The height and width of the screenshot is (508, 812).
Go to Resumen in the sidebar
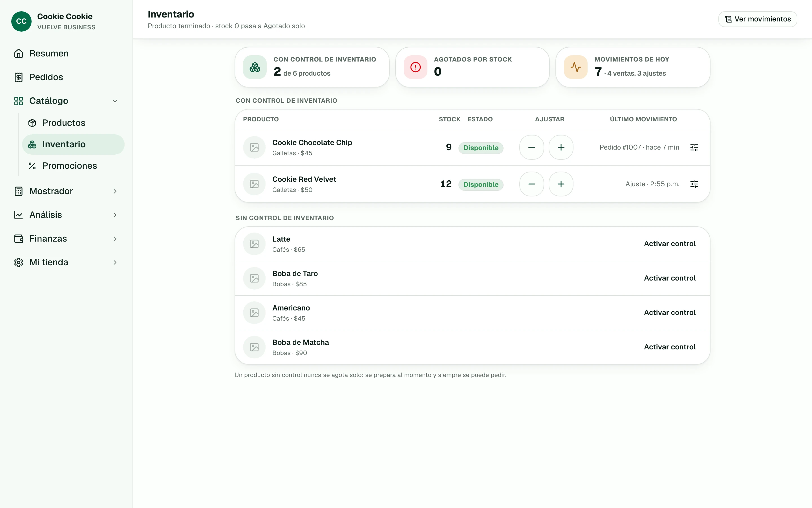[x=67, y=53]
